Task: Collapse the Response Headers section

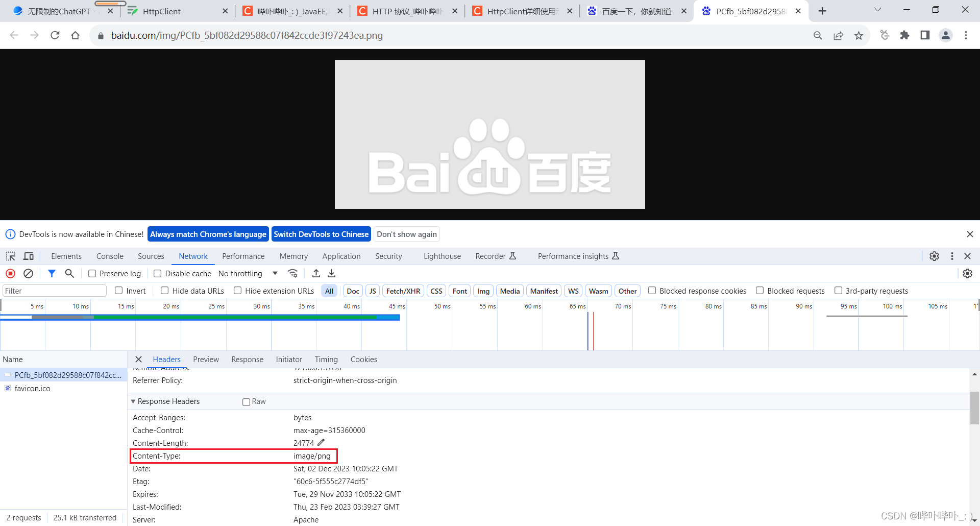Action: point(133,401)
